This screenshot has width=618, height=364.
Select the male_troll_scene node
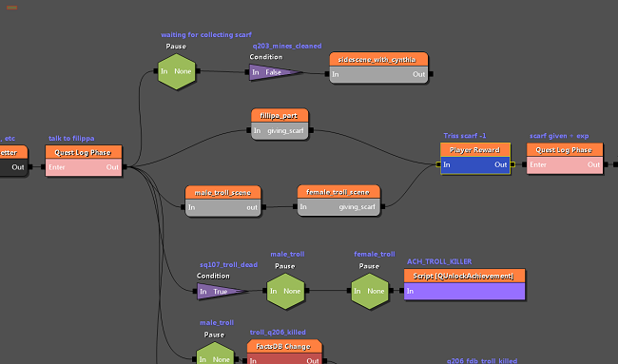pos(223,201)
